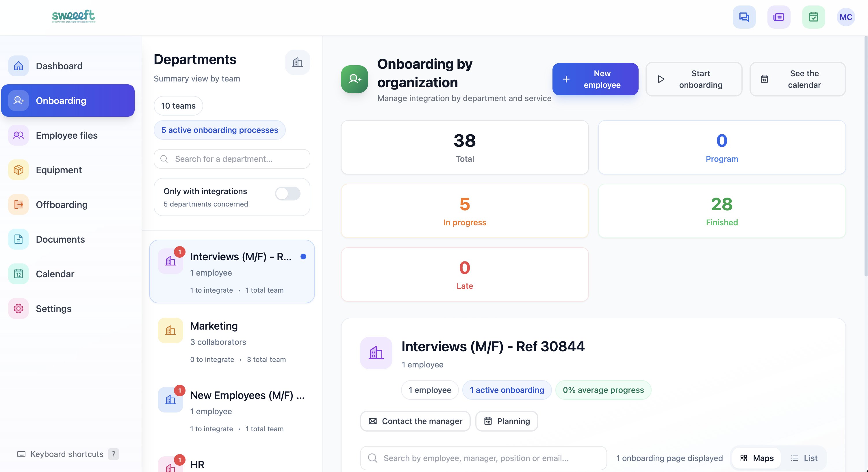
Task: Click the 0% average progress badge
Action: click(603, 390)
